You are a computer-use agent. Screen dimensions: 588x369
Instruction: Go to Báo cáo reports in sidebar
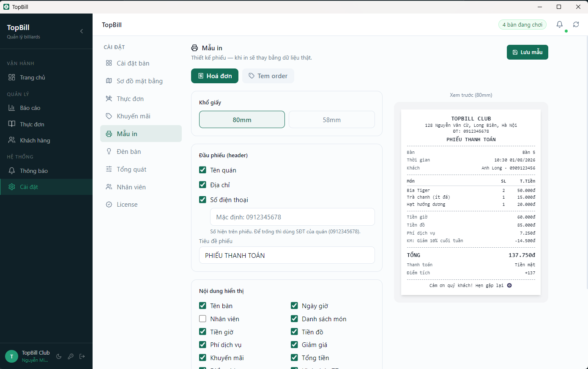tap(46, 108)
